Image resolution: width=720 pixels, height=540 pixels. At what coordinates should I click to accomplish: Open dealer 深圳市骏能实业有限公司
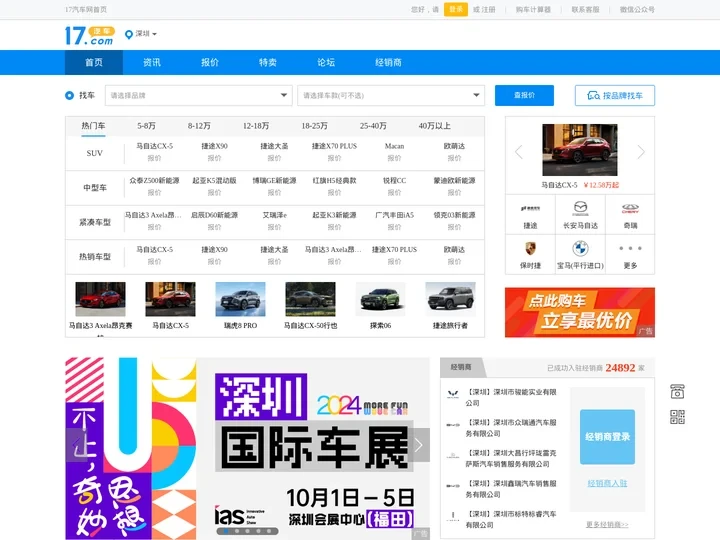click(511, 397)
